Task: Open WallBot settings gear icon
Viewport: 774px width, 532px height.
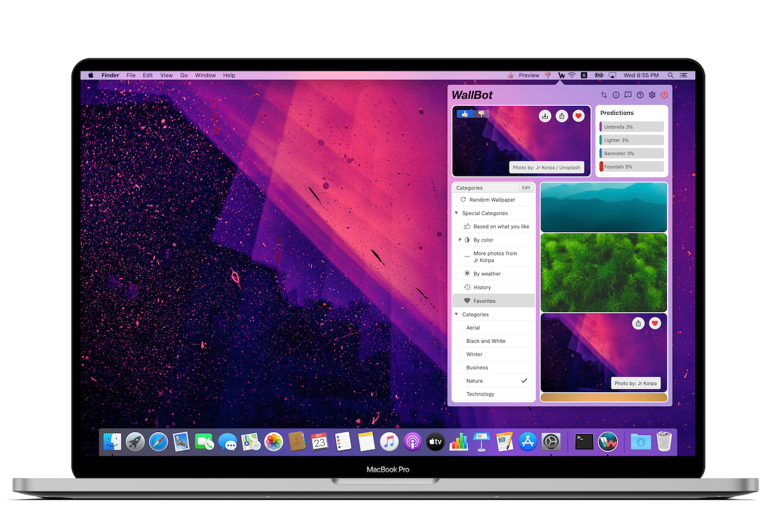Action: (x=652, y=95)
